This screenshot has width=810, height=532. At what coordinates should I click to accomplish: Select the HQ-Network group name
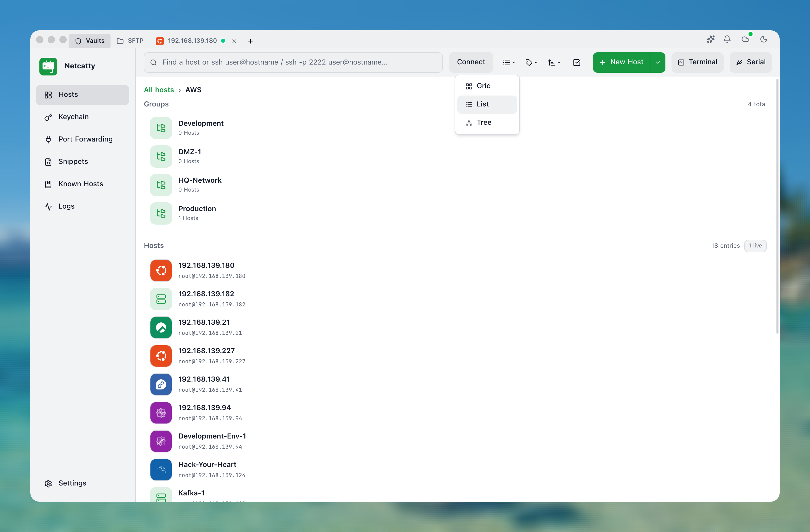coord(200,180)
